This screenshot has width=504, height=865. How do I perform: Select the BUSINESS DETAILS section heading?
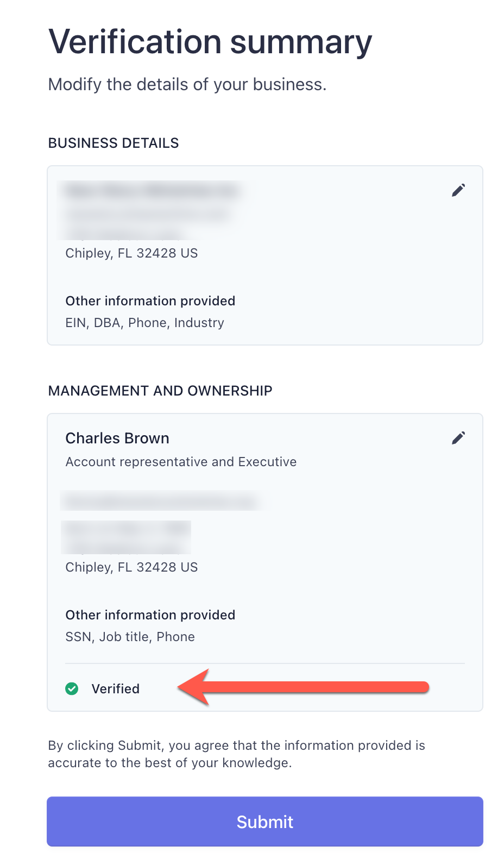pos(114,143)
